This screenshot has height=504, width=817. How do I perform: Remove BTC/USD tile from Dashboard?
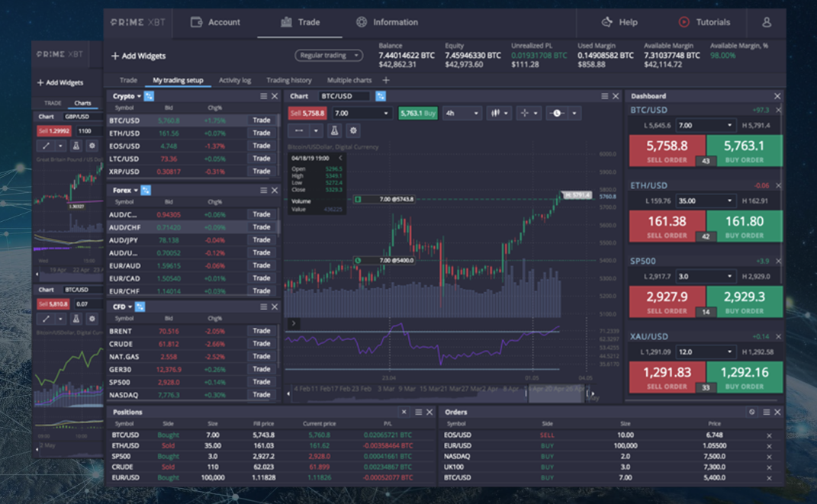coord(778,110)
